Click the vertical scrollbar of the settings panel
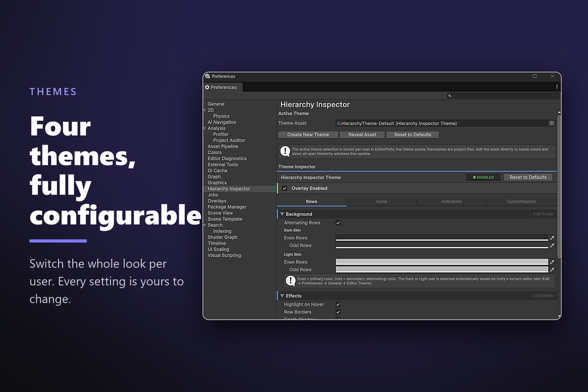588x392 pixels. click(x=559, y=186)
